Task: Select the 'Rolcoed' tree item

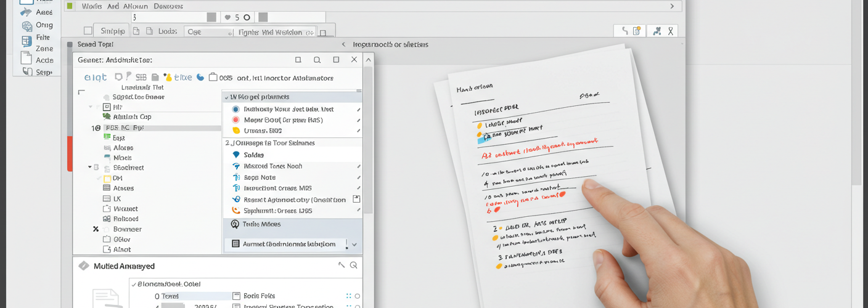Action: pos(126,219)
